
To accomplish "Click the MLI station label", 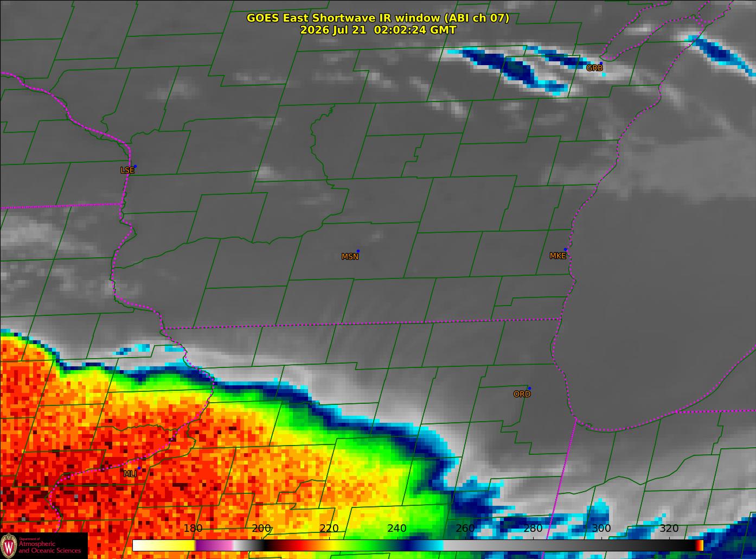I will point(130,474).
